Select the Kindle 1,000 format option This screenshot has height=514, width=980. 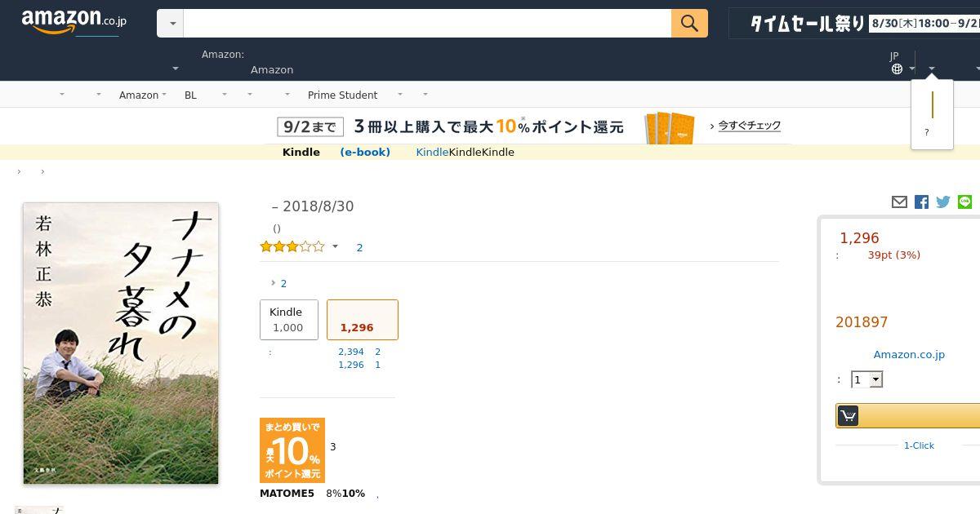click(x=288, y=320)
